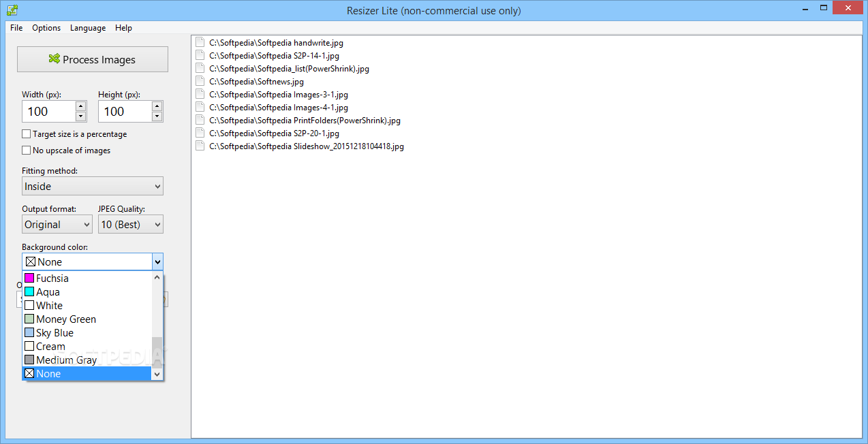
Task: Choose the White background color
Action: point(87,305)
